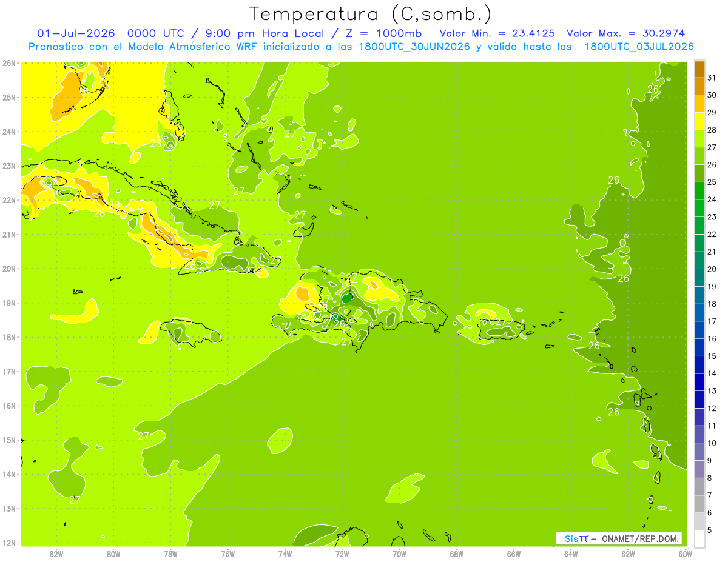Click the 72W longitude axis label
The image size is (728, 562).
point(342,554)
